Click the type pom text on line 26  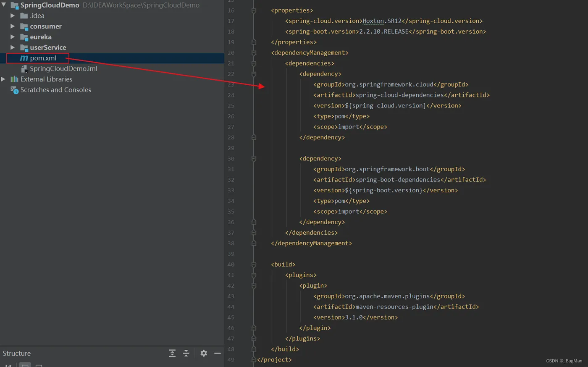tap(341, 116)
